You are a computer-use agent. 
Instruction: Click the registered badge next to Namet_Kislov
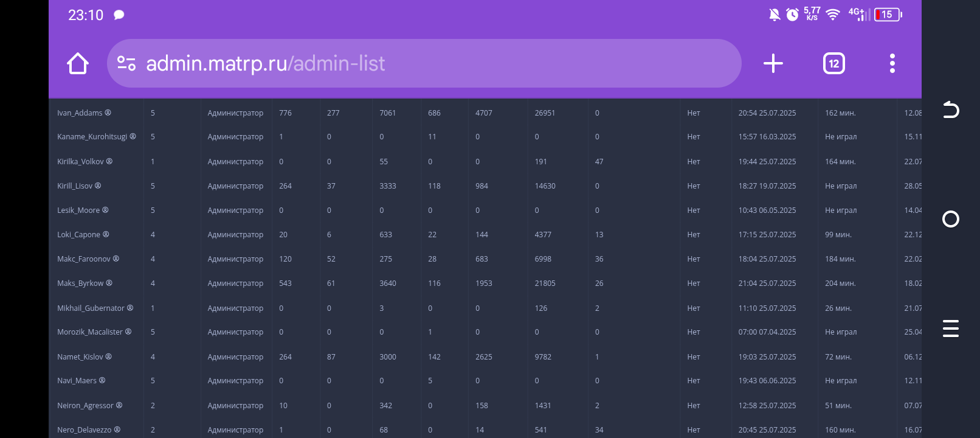(108, 356)
